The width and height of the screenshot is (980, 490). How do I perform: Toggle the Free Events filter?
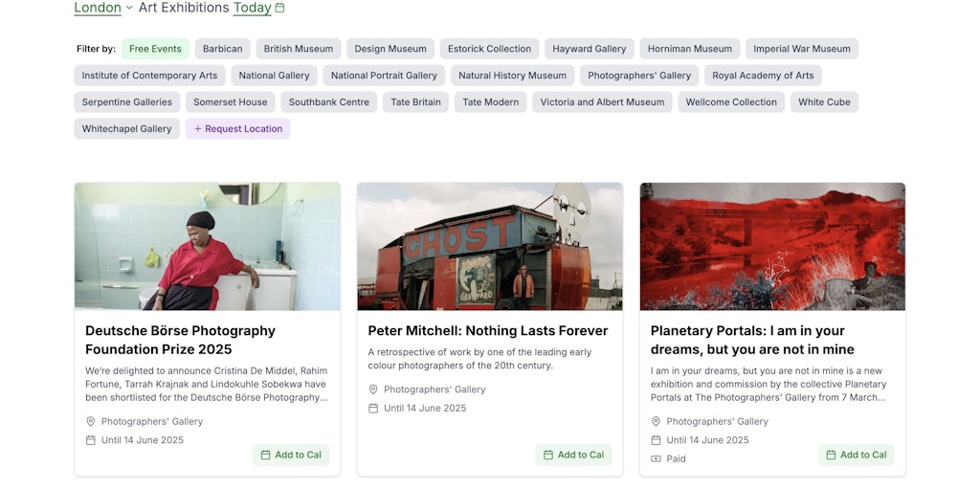[155, 49]
